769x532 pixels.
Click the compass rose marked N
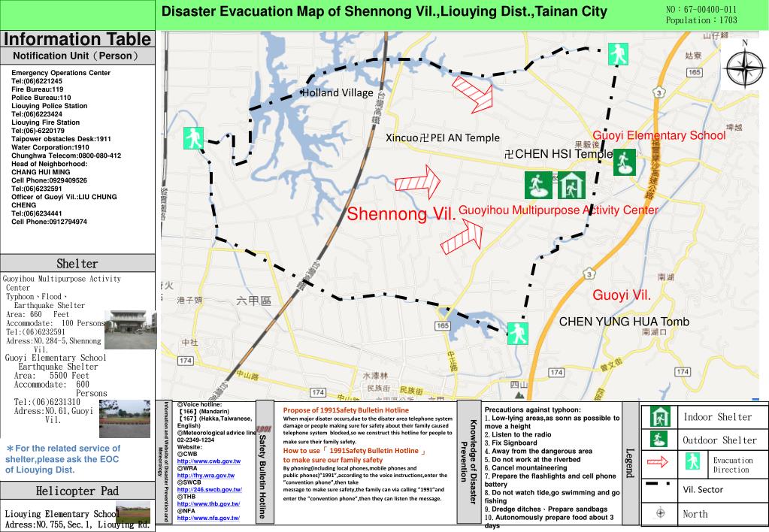click(744, 65)
